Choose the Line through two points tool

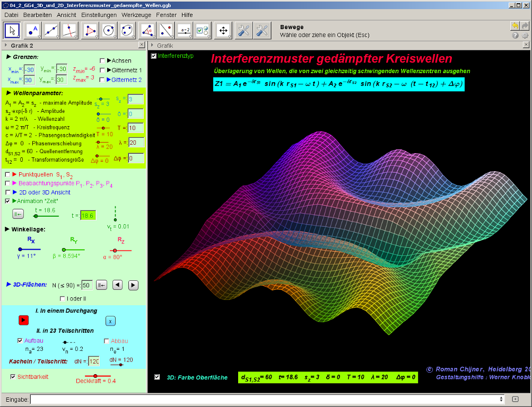51,30
